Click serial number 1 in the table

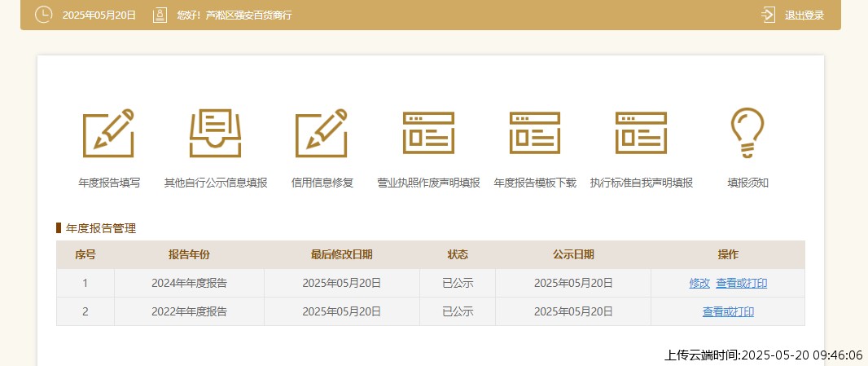click(x=85, y=284)
